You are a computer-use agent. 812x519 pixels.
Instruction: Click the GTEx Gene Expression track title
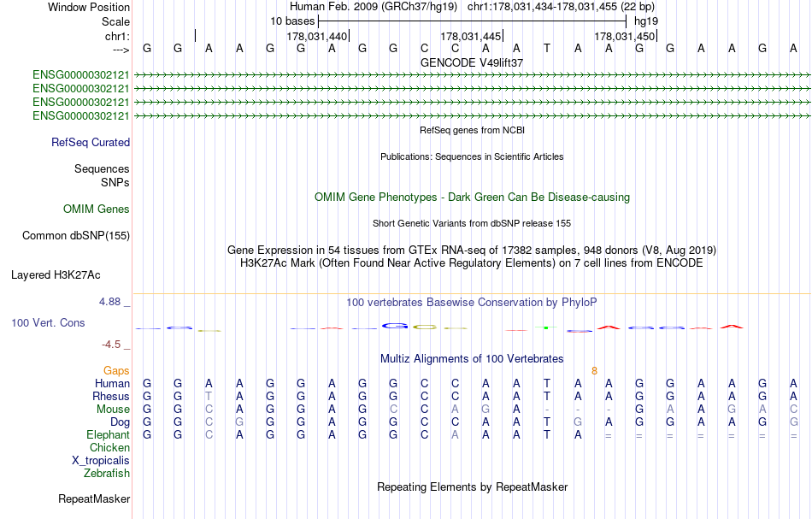[472, 251]
